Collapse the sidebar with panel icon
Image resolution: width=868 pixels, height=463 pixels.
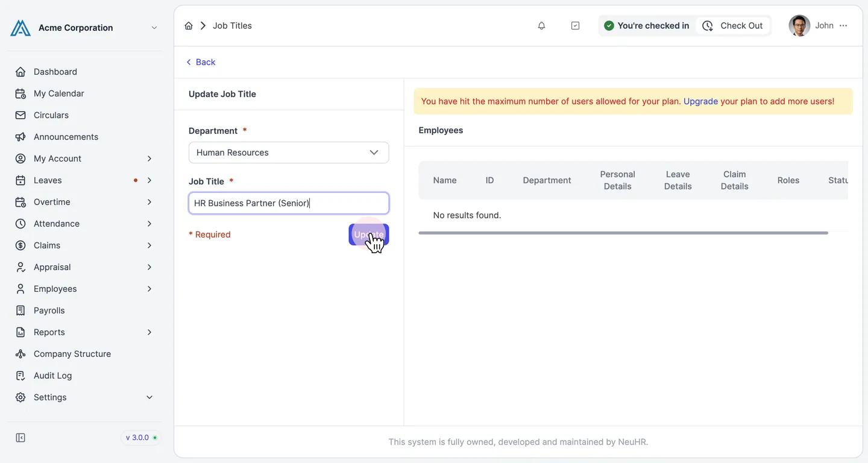click(20, 438)
